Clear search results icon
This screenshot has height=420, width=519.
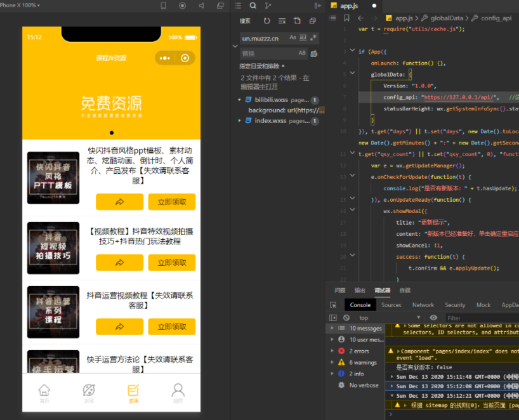(x=282, y=21)
